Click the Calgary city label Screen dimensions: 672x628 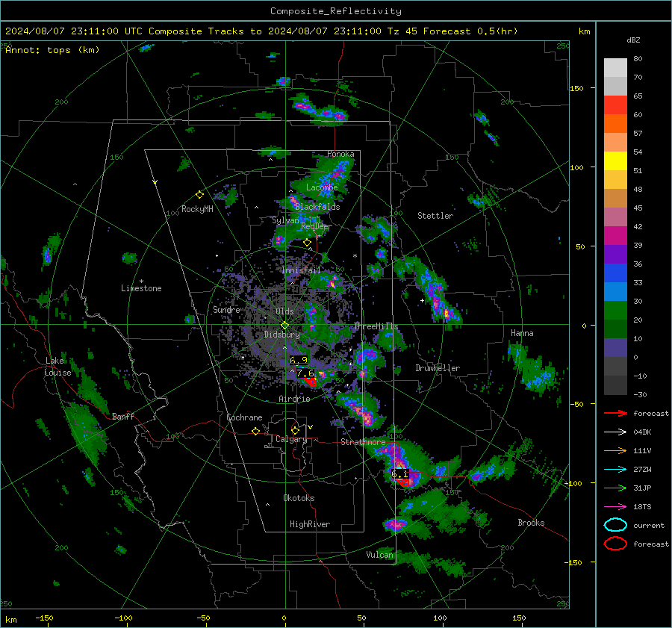pyautogui.click(x=291, y=439)
